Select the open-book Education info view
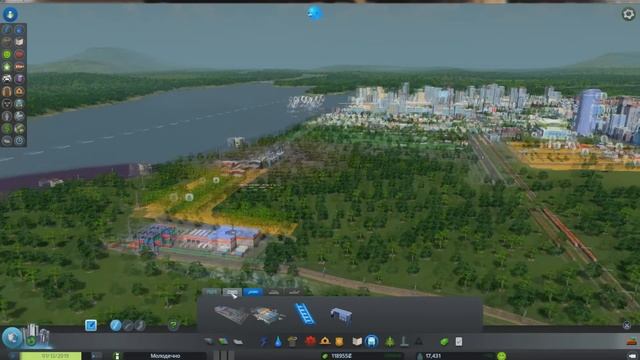 (19, 42)
